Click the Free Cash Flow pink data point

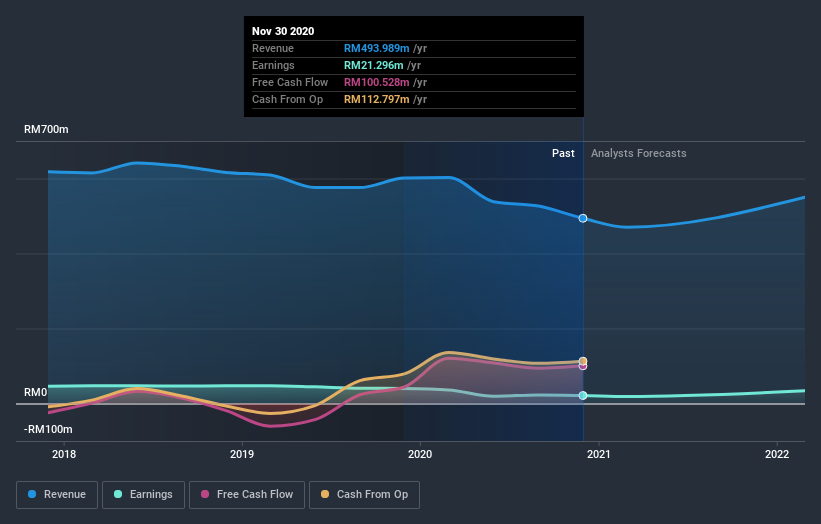click(583, 366)
